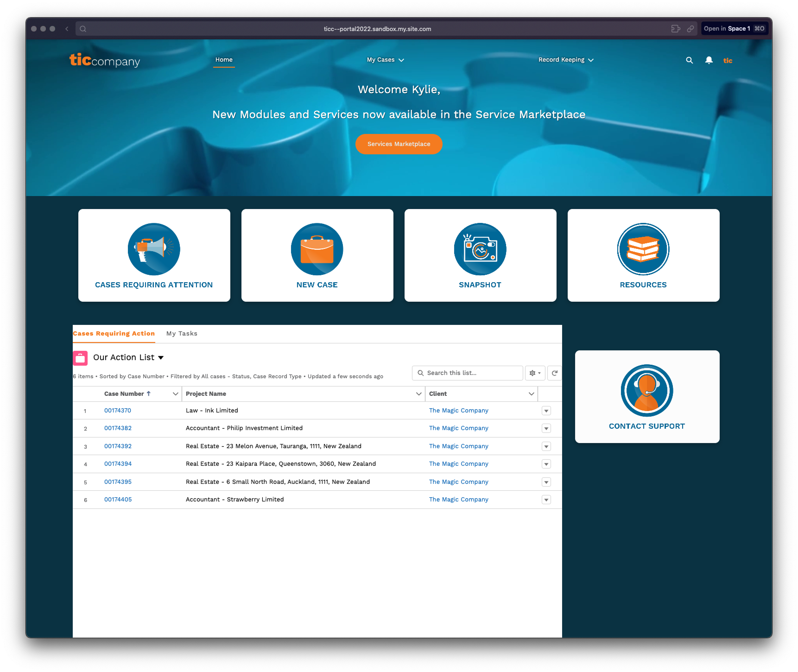Screen dimensions: 798x672
Task: Go to the Home navigation item
Action: 224,60
